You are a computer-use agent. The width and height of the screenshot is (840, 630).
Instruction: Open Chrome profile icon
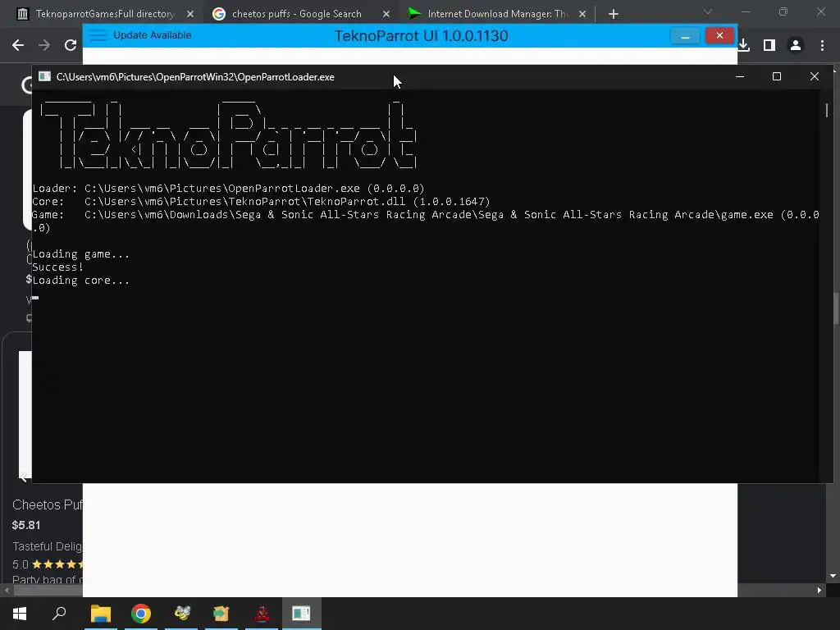tap(796, 46)
